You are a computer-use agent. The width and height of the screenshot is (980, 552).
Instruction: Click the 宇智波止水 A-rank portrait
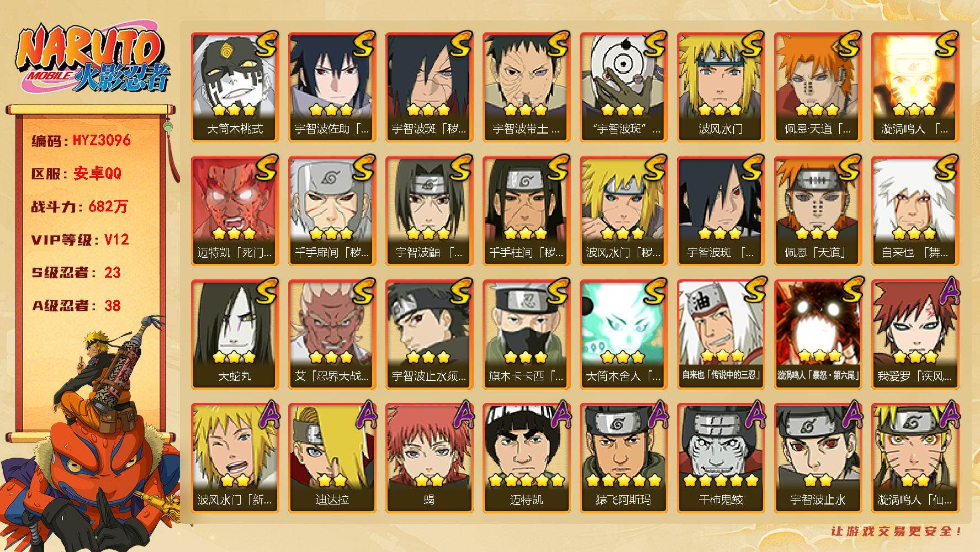(818, 458)
